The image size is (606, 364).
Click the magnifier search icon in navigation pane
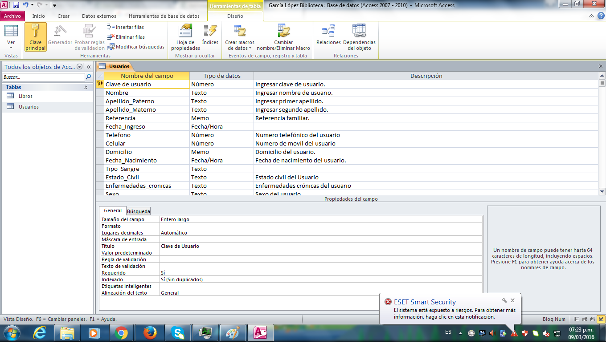point(88,77)
